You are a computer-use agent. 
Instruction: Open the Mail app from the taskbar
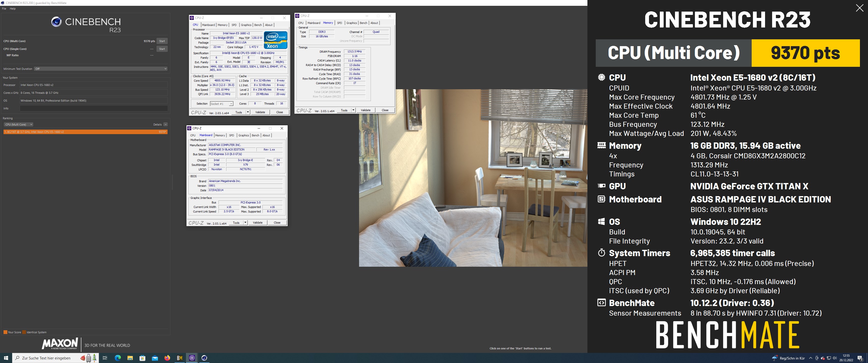(x=155, y=358)
